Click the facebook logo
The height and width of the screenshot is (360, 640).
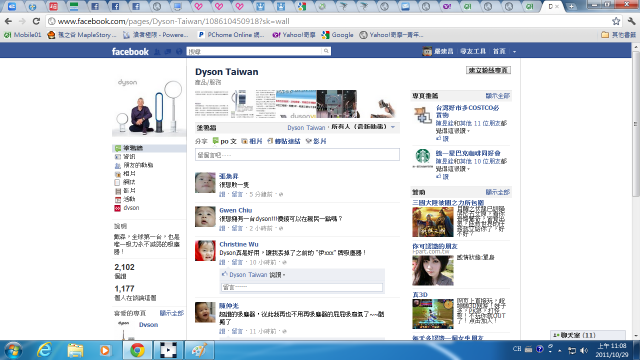tap(130, 51)
